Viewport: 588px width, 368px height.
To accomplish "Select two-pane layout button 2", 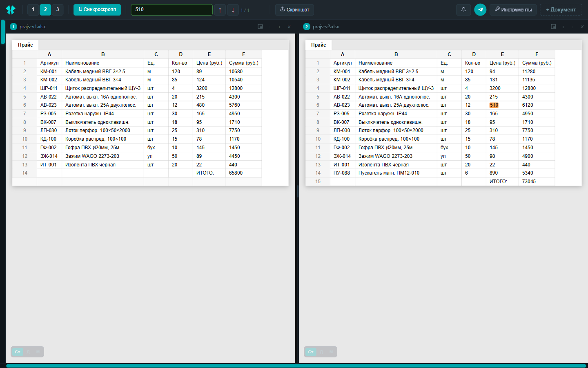I will click(x=45, y=9).
